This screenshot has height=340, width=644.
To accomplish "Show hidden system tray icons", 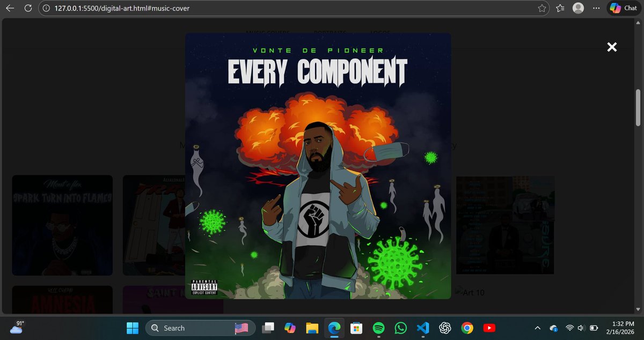I will 538,328.
